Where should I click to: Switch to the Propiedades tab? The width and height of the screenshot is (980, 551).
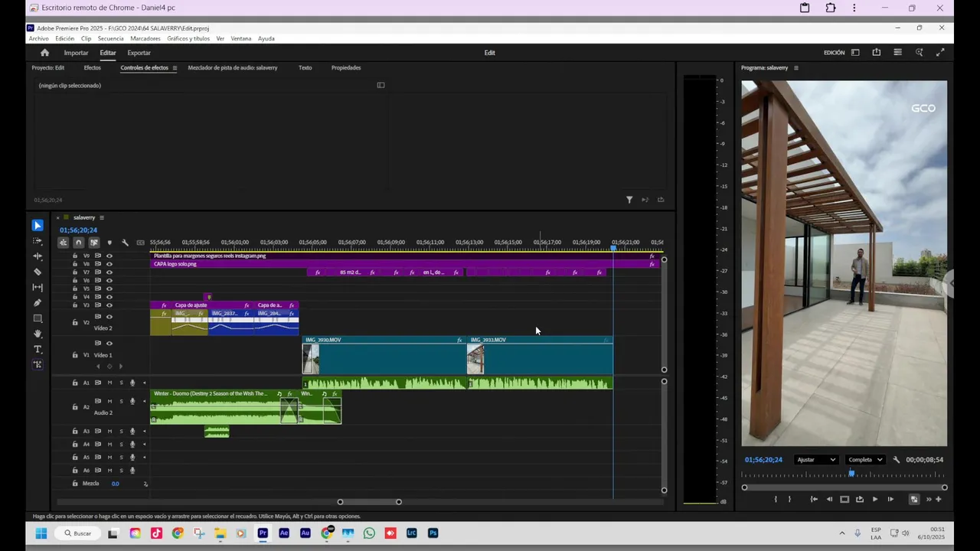346,68
